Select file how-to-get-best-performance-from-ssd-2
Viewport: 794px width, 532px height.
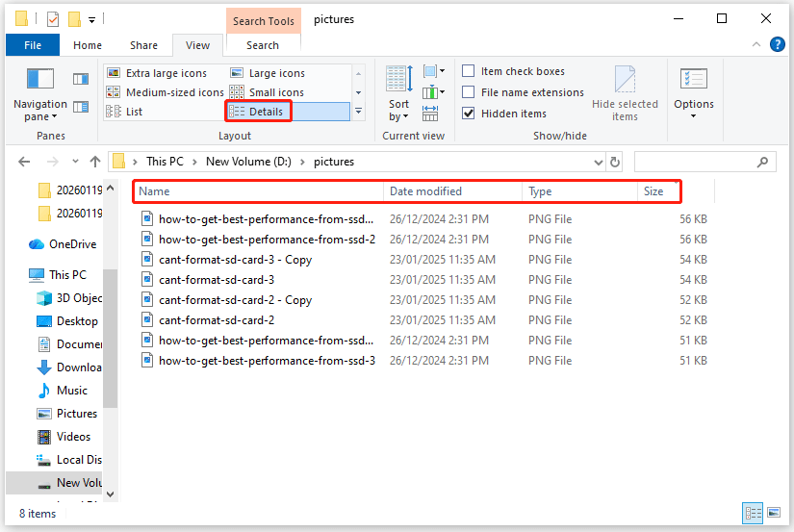(x=267, y=240)
